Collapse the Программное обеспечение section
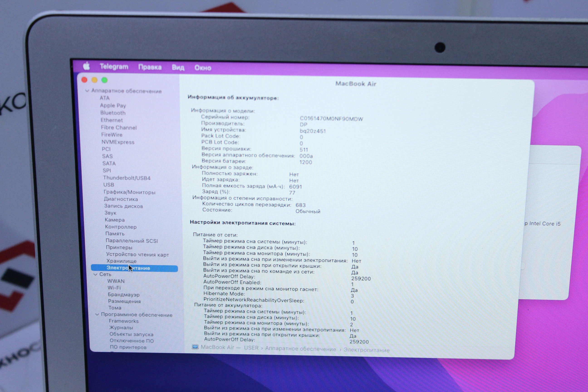The width and height of the screenshot is (588, 392). coord(97,314)
